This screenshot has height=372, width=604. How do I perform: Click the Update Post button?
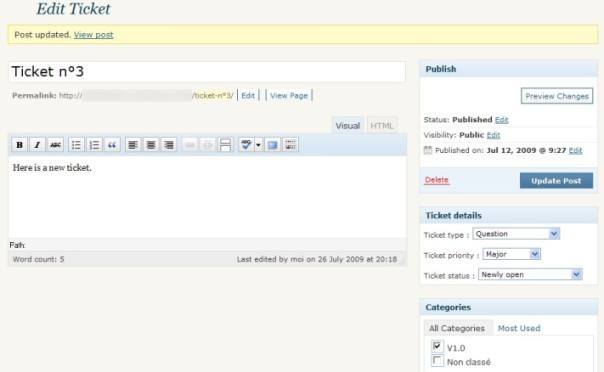tap(556, 181)
